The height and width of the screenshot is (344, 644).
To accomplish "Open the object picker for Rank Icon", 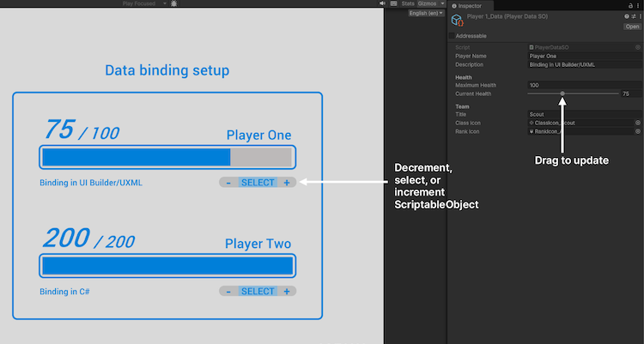I will coord(637,132).
